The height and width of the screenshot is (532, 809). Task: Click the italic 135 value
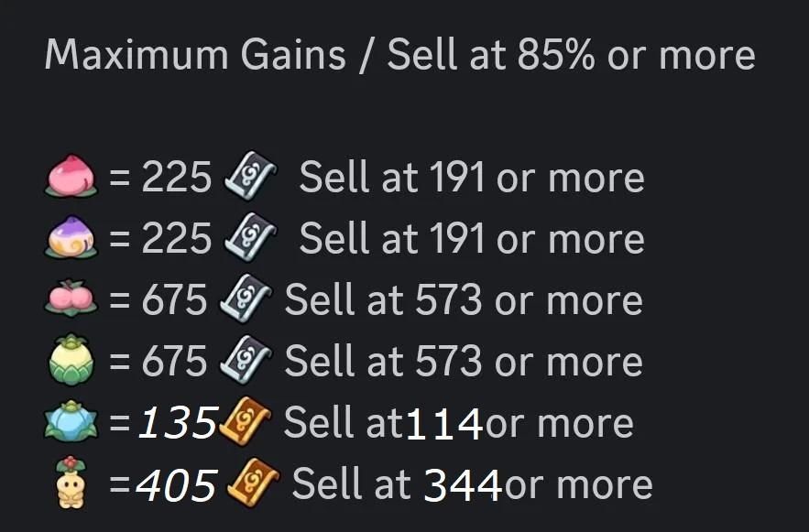pos(177,424)
